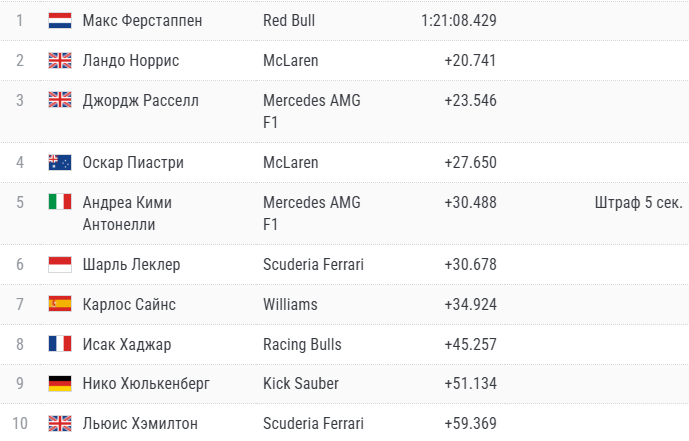Viewport: 689px width, 441px height.
Task: Click the Racing Bulls team name
Action: 302,344
